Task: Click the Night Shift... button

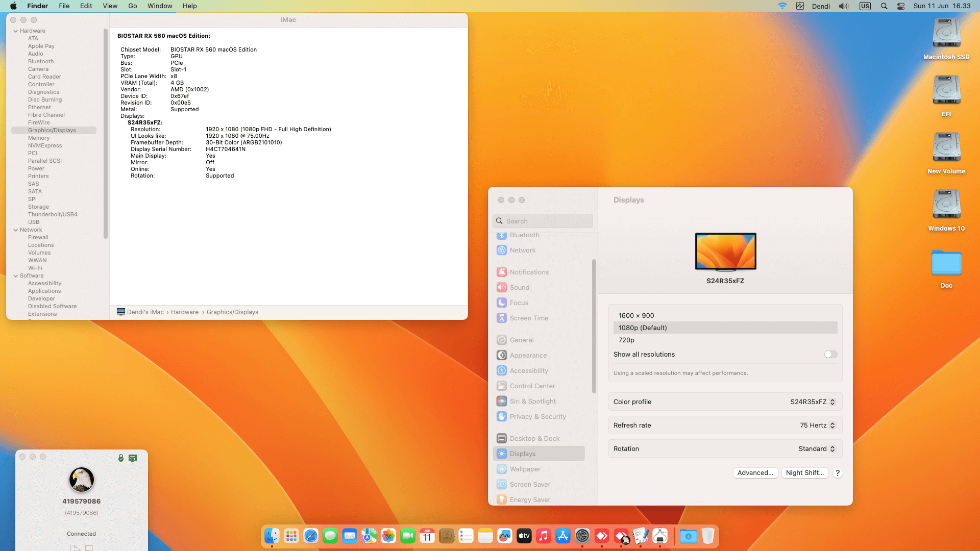Action: point(805,472)
